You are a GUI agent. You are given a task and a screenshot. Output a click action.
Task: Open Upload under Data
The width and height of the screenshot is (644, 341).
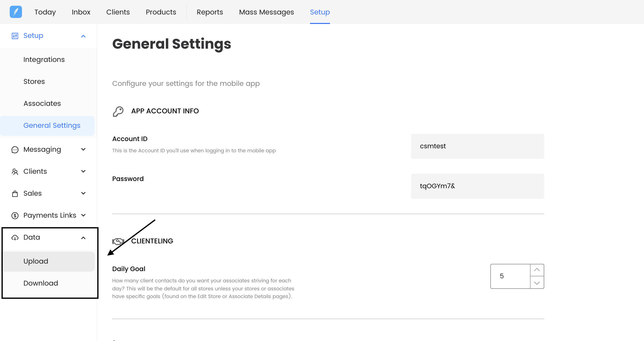36,261
